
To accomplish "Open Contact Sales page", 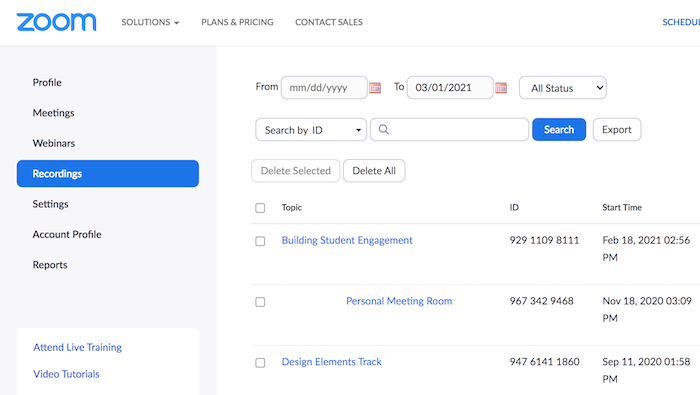I will point(329,22).
